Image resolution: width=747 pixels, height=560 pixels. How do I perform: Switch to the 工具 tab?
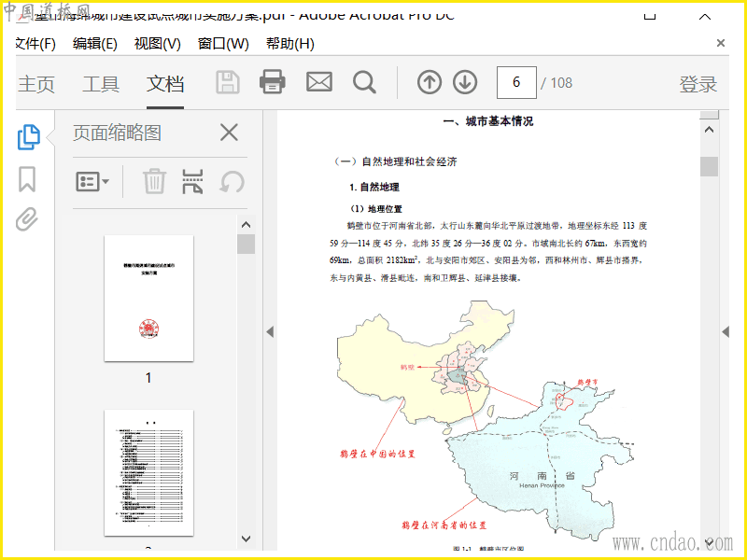(x=101, y=84)
